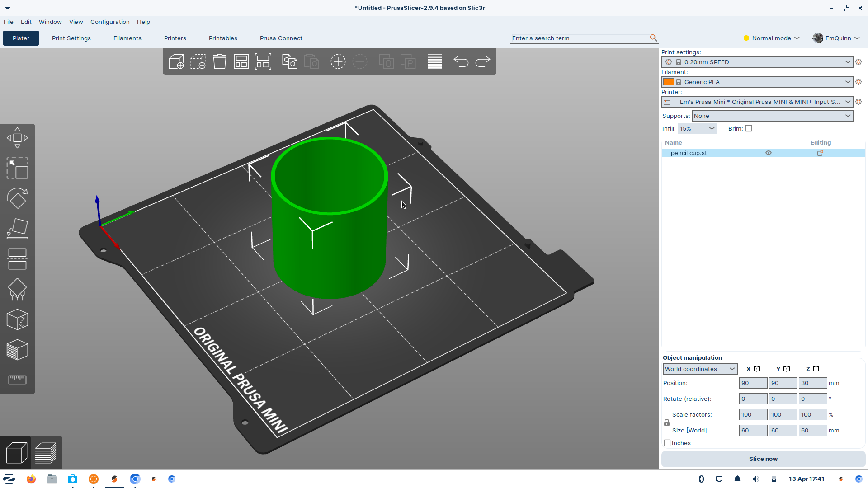Click the Undo arrow
Screen dimensions: 868x488
pyautogui.click(x=461, y=61)
